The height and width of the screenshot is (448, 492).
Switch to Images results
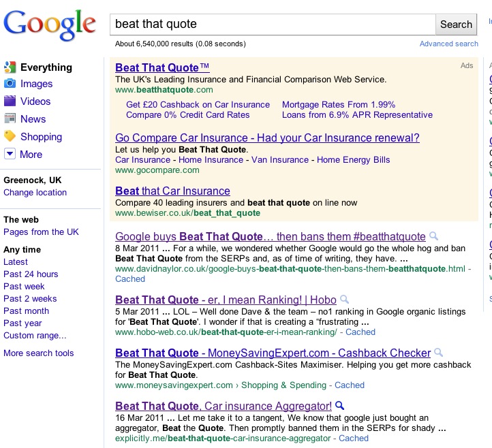pos(36,84)
